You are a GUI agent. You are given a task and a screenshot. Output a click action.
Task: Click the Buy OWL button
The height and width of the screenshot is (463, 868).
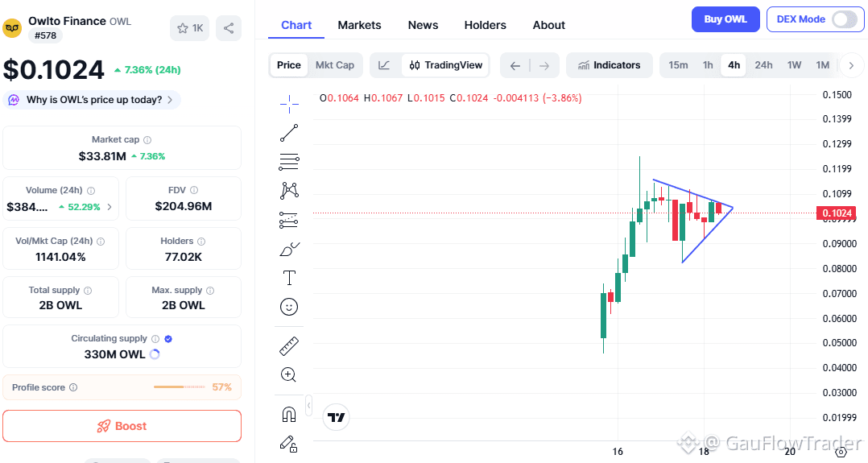click(x=725, y=19)
